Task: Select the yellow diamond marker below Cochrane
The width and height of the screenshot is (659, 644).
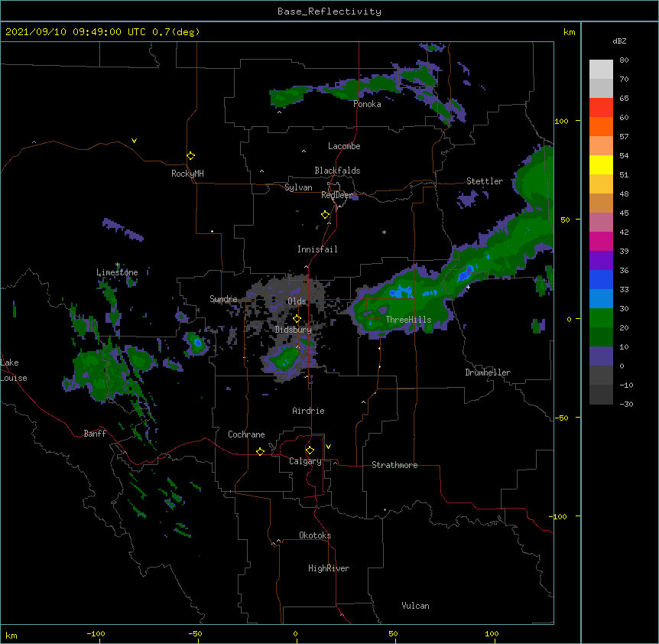Action: [260, 451]
